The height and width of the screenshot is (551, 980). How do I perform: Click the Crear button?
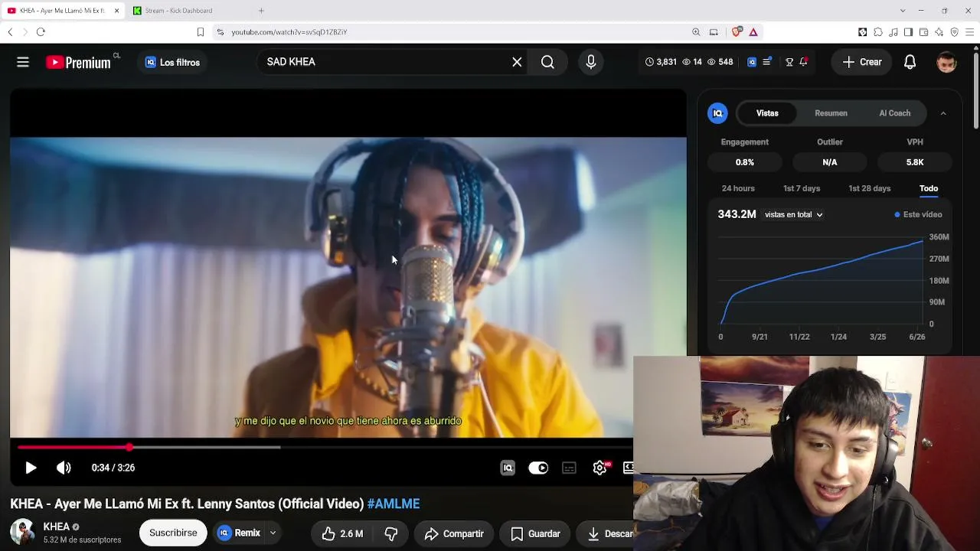[862, 62]
